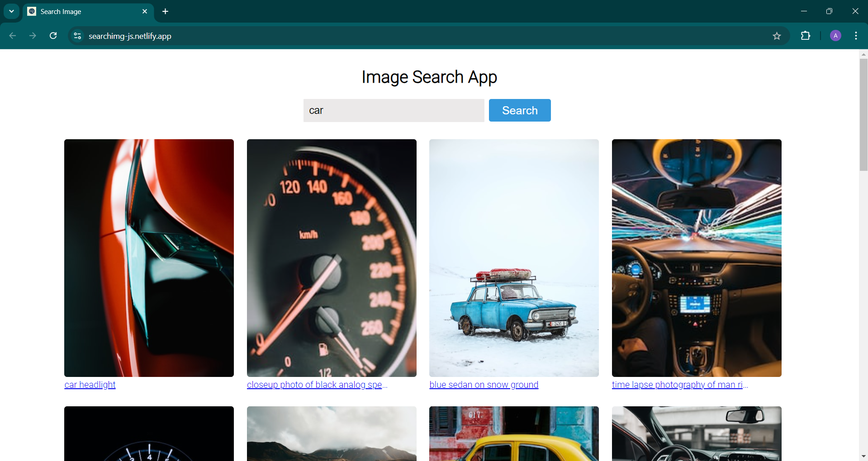
Task: Close the Search Image tab
Action: [x=145, y=11]
